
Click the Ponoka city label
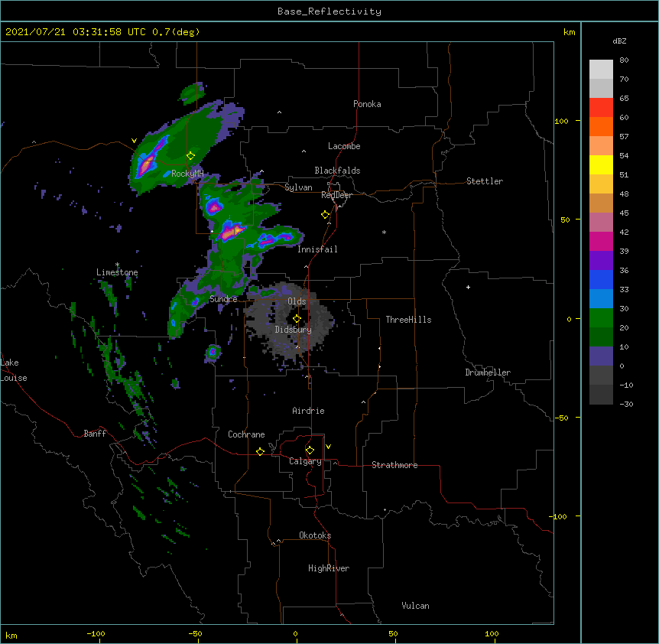(x=367, y=104)
